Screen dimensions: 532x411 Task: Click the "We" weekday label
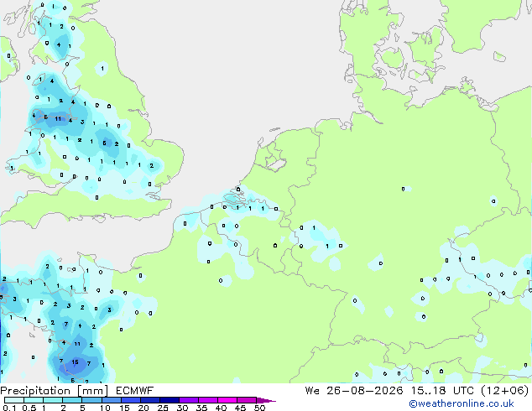pos(312,391)
